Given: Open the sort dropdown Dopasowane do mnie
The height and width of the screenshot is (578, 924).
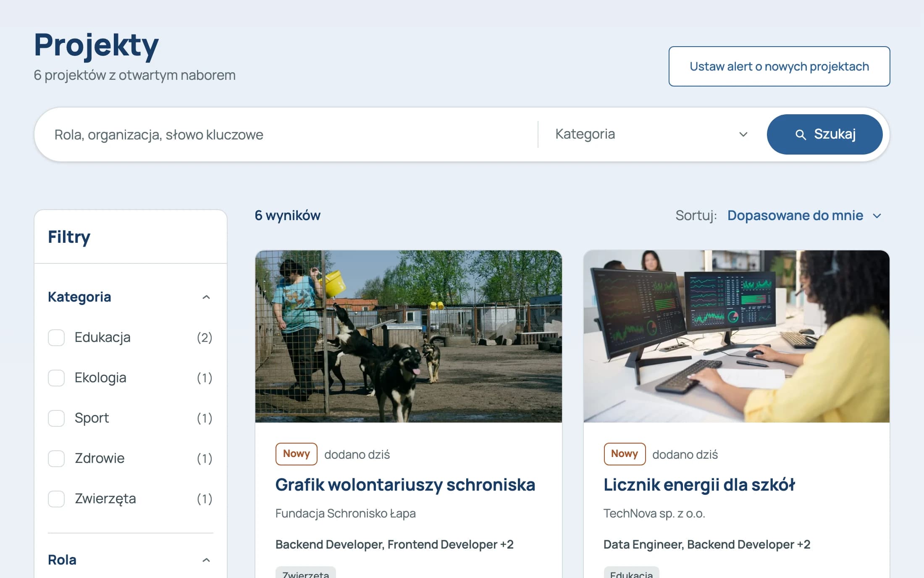Looking at the screenshot, I should (x=804, y=215).
